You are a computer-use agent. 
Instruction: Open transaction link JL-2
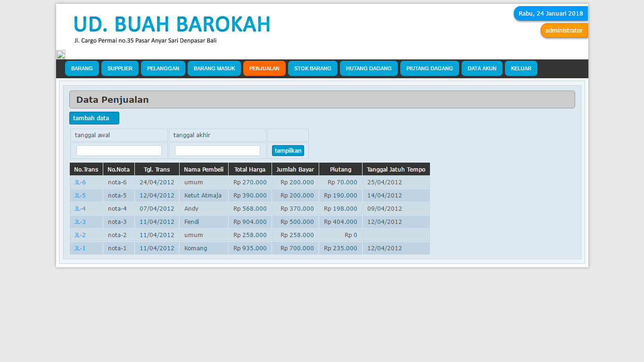coord(80,235)
